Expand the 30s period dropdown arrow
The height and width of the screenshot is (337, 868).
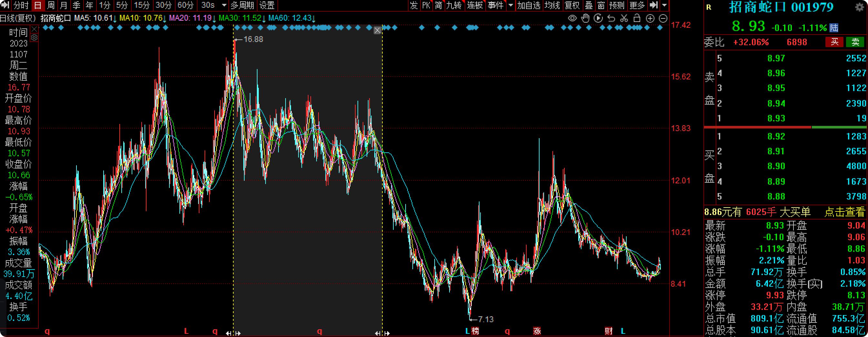[224, 5]
